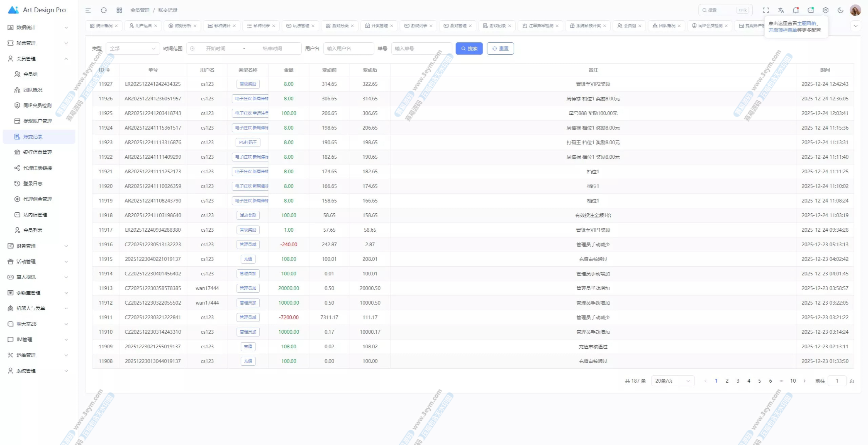Close the 财务分析 tab
This screenshot has width=868, height=445.
(195, 26)
